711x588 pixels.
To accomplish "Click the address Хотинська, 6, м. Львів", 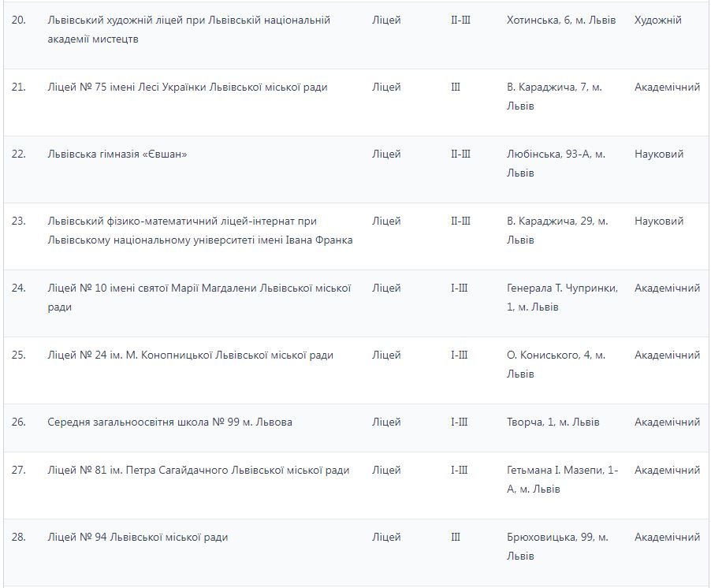I will click(x=561, y=20).
